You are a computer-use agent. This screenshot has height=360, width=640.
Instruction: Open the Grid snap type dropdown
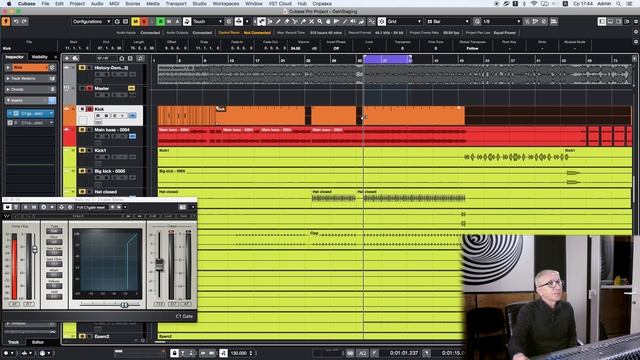(404, 21)
